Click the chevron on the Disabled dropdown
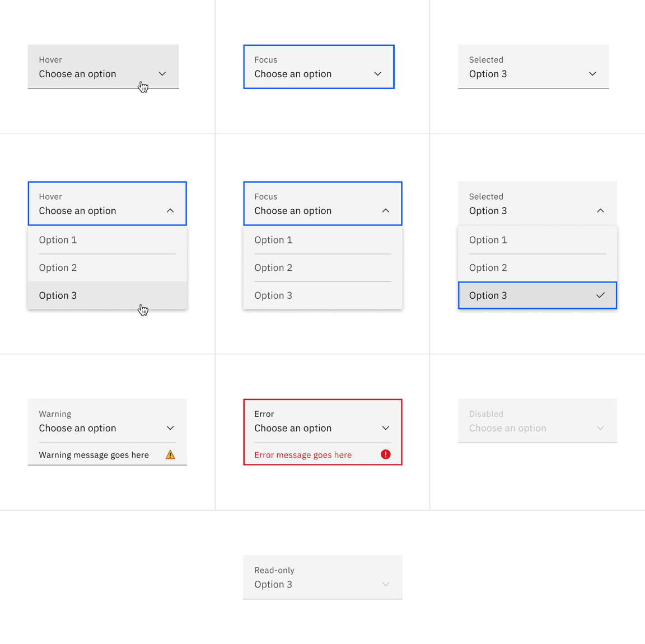The height and width of the screenshot is (644, 645). tap(600, 427)
